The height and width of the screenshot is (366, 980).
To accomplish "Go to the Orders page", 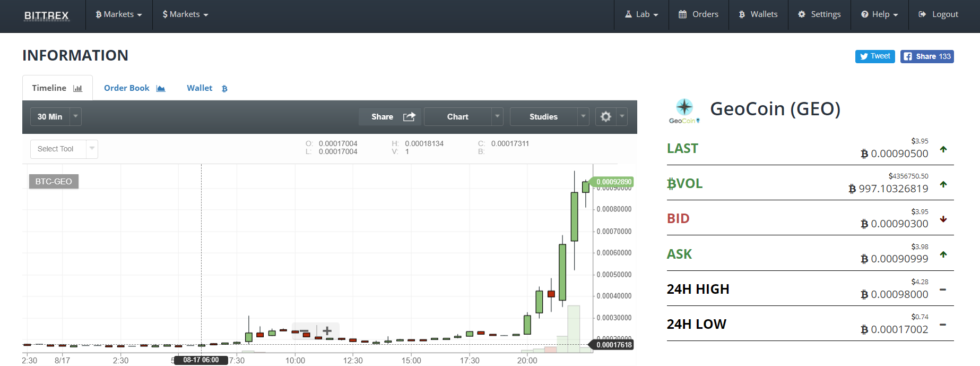I will pyautogui.click(x=698, y=14).
